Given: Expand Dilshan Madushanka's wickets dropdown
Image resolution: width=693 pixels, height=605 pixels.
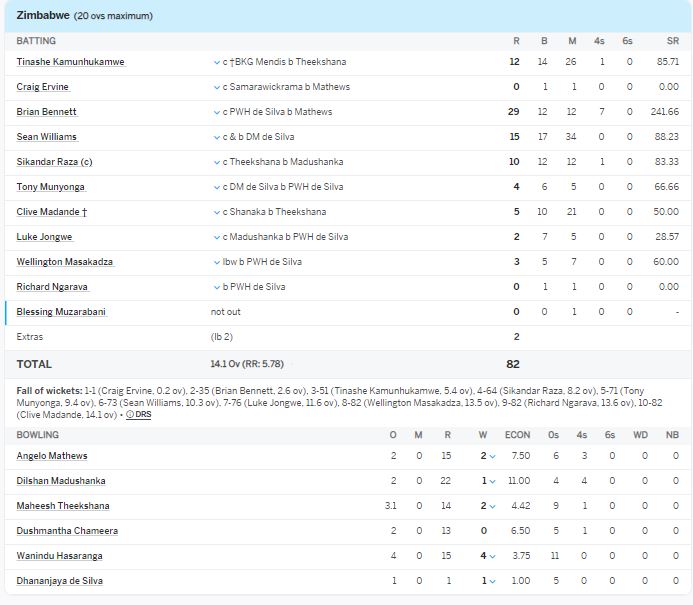Looking at the screenshot, I should [x=493, y=481].
